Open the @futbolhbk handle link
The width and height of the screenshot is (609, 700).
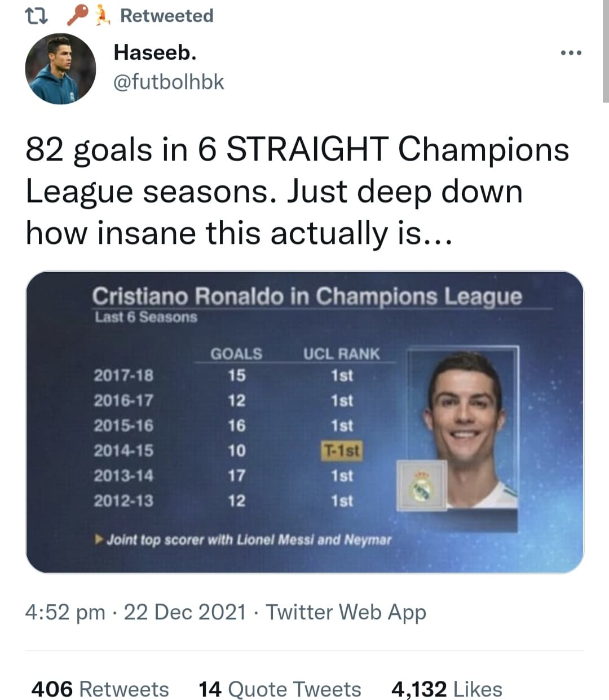point(169,82)
